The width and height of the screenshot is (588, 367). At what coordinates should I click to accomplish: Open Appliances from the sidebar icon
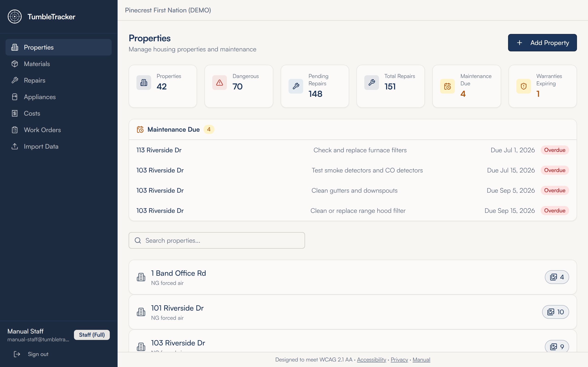point(14,97)
